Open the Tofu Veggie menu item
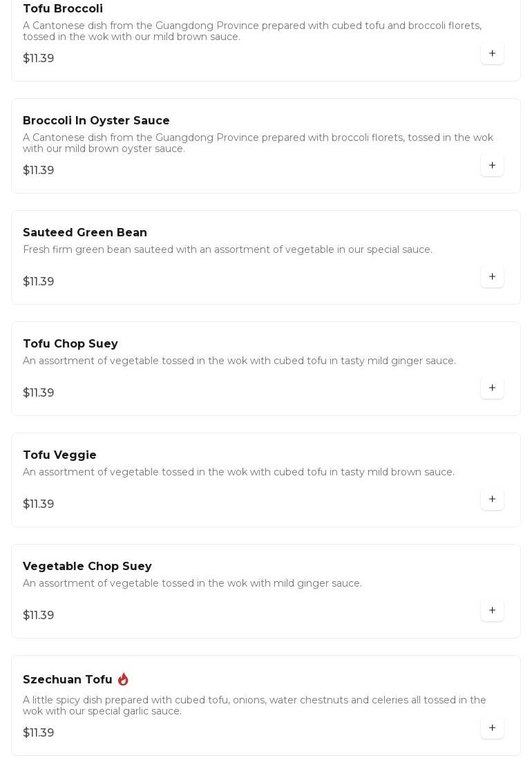 (x=60, y=455)
